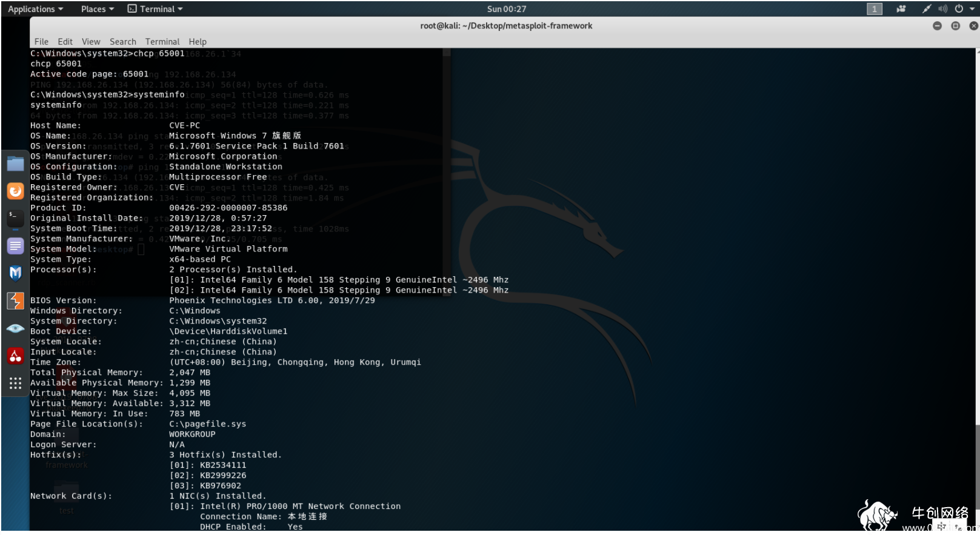
Task: Open the Files folder in the dock
Action: [x=15, y=164]
